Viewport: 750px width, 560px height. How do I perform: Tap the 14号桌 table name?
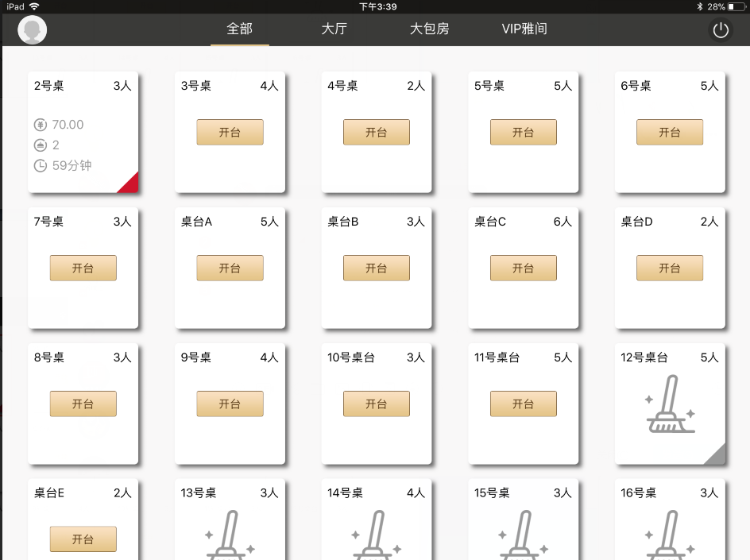pos(345,492)
